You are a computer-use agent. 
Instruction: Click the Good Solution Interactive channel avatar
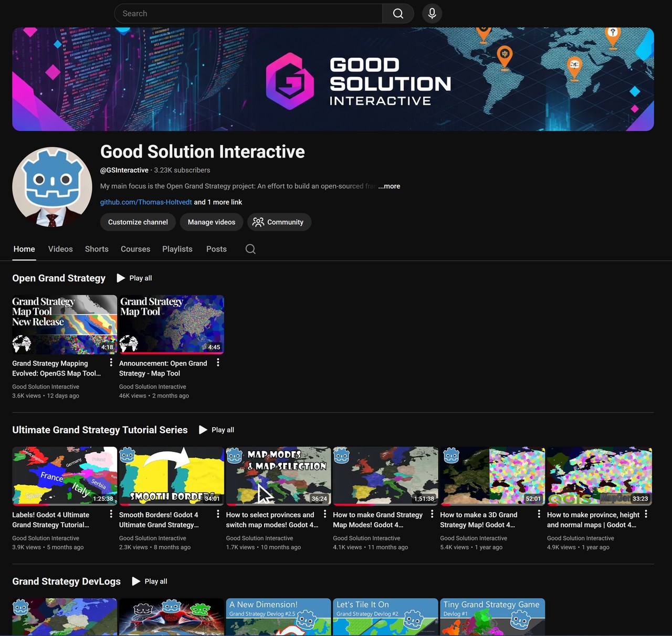coord(51,186)
